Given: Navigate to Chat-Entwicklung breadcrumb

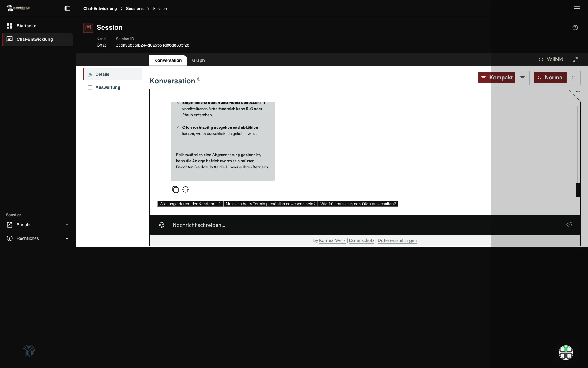Looking at the screenshot, I should click(x=100, y=8).
